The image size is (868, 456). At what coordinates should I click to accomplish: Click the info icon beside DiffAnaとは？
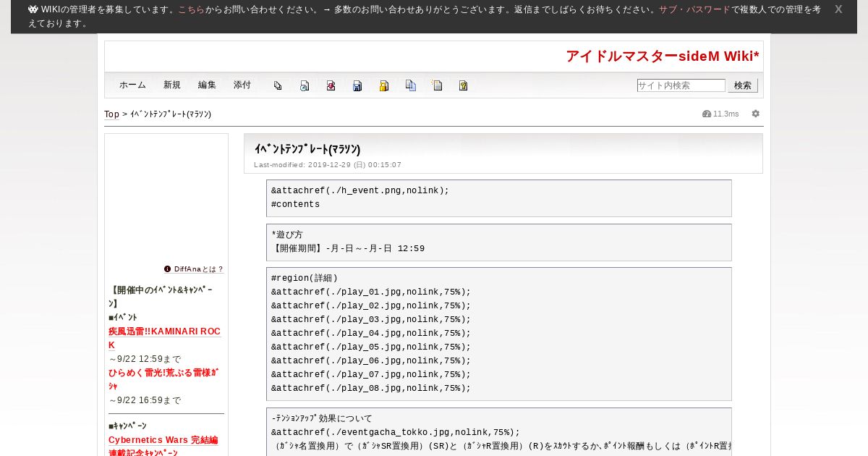click(168, 269)
